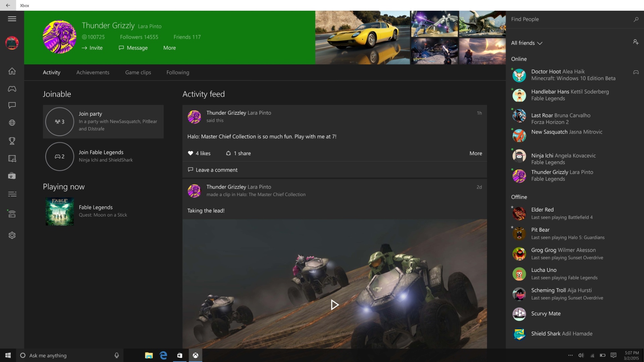Open the Settings gear in the sidebar

coord(12,235)
